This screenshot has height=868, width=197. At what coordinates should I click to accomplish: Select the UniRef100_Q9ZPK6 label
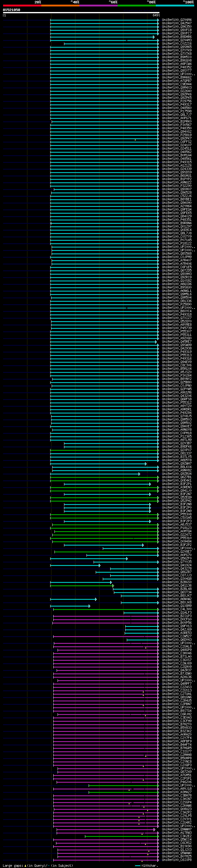[x=177, y=94]
